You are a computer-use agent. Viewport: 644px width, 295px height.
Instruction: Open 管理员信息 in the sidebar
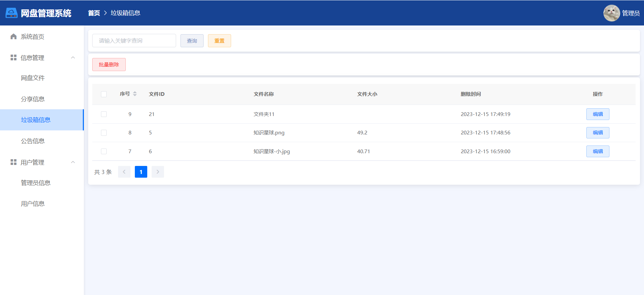tap(42, 183)
